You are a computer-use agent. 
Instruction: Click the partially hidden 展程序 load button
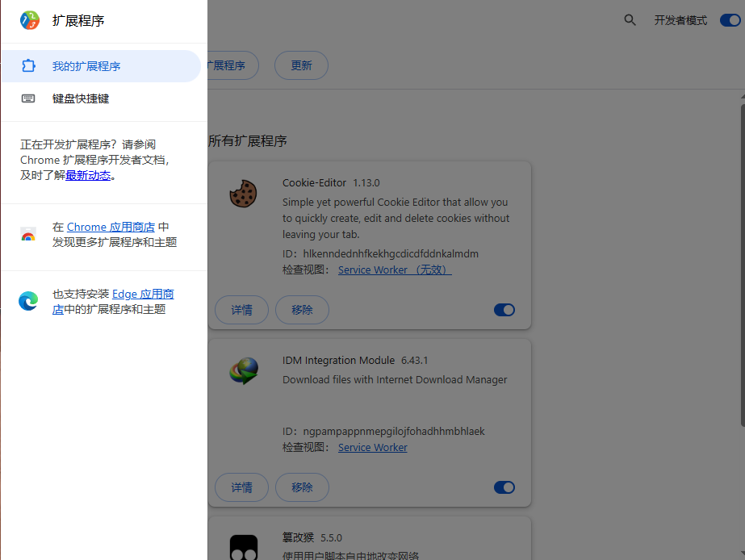click(232, 65)
